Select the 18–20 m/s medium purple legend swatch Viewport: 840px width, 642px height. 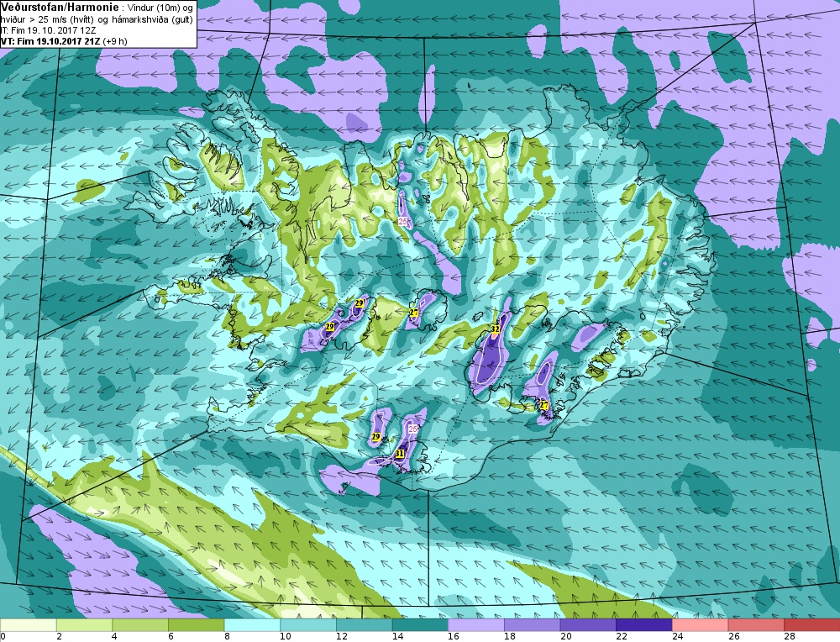click(532, 624)
